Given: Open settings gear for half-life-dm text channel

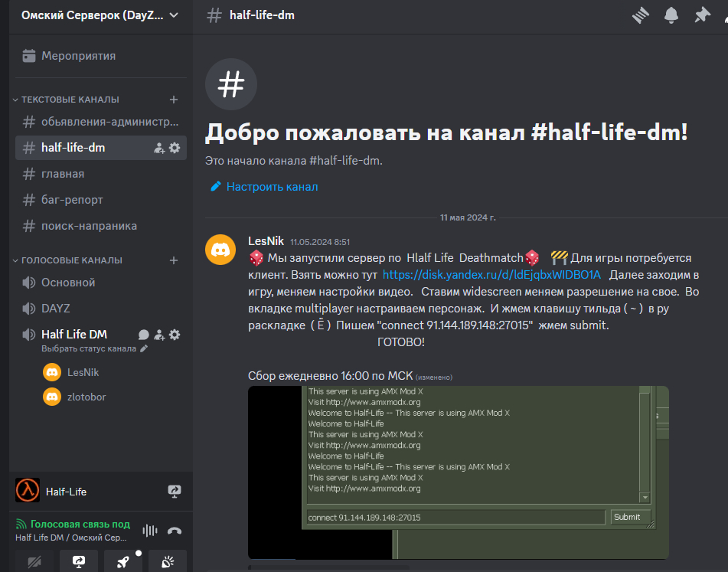Looking at the screenshot, I should click(175, 148).
